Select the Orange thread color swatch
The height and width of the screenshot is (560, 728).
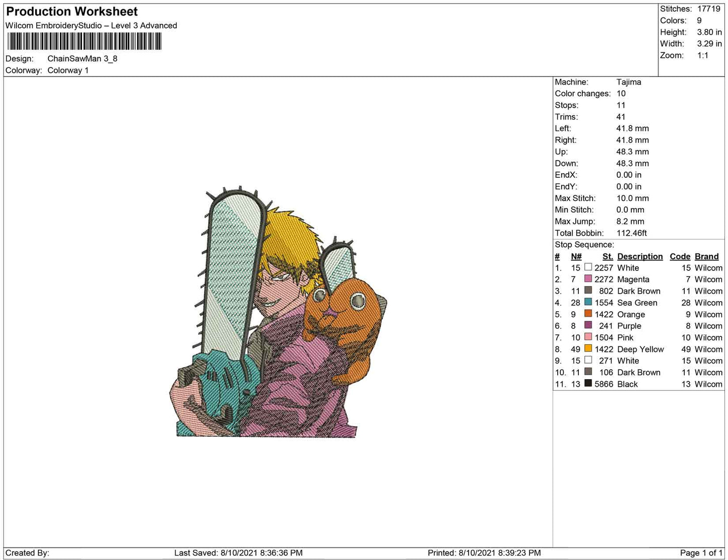[x=588, y=314]
